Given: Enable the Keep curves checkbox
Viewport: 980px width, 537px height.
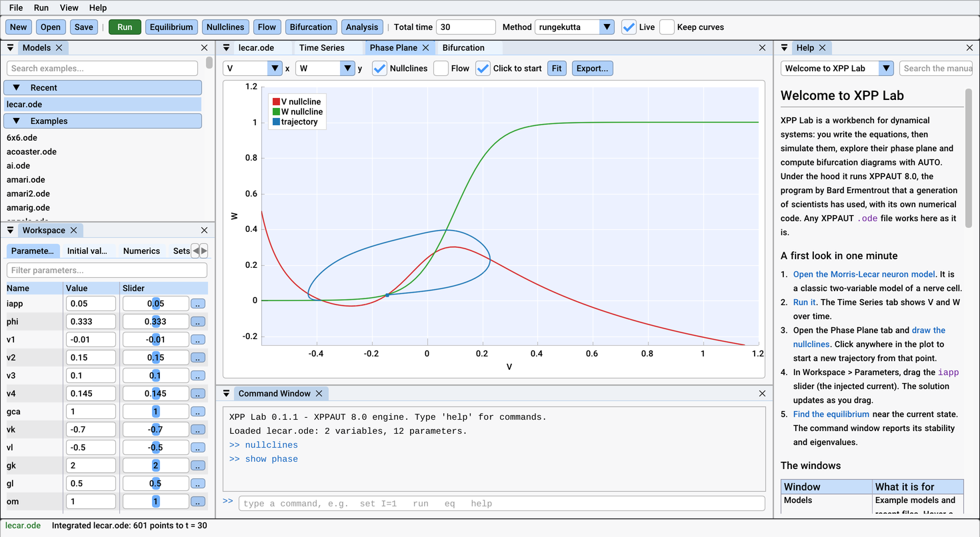Looking at the screenshot, I should (x=667, y=27).
